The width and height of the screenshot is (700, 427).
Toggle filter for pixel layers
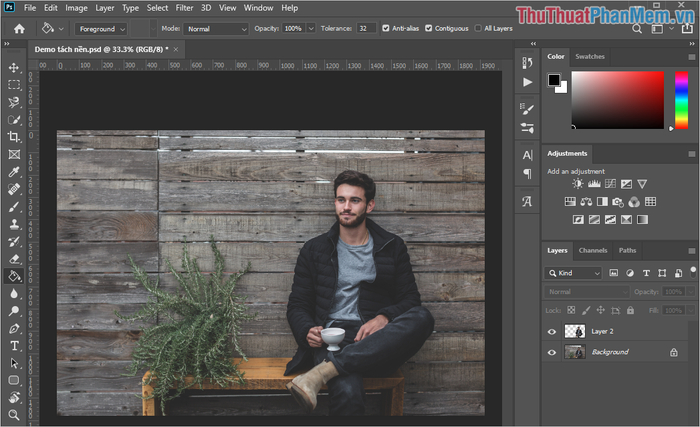click(614, 273)
